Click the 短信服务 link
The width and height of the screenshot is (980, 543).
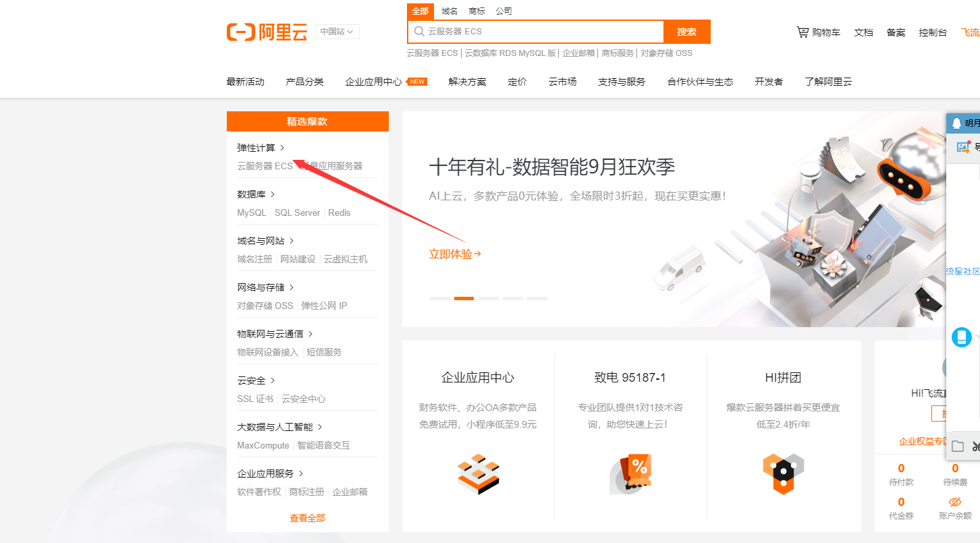pos(324,352)
